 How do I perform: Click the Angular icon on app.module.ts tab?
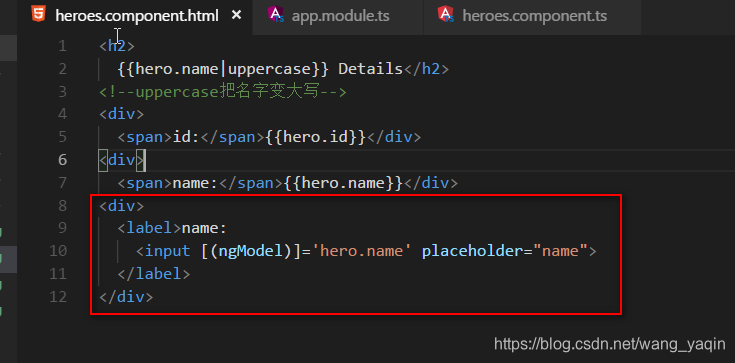pos(276,15)
